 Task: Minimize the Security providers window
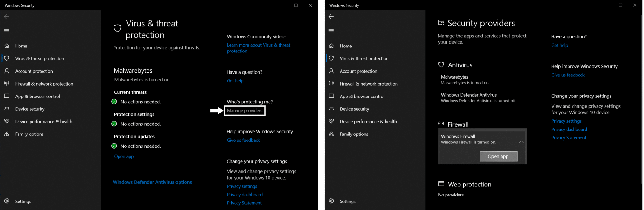[x=606, y=5]
